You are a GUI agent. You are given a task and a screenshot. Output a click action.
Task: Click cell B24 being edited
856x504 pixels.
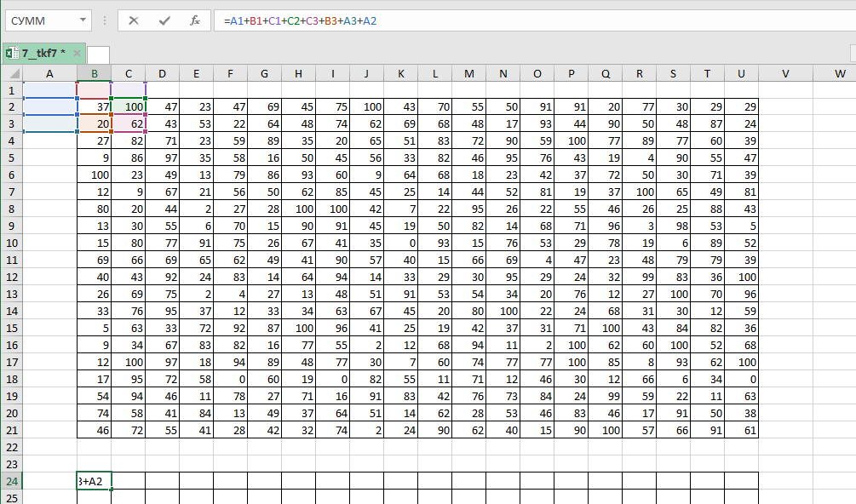pos(95,481)
